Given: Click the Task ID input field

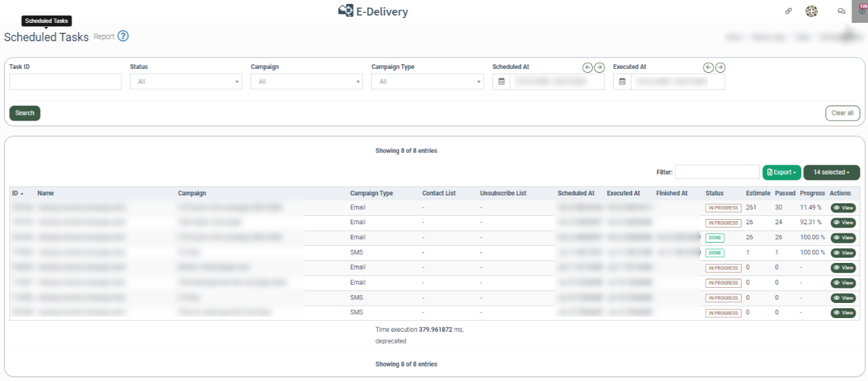Looking at the screenshot, I should tap(66, 82).
